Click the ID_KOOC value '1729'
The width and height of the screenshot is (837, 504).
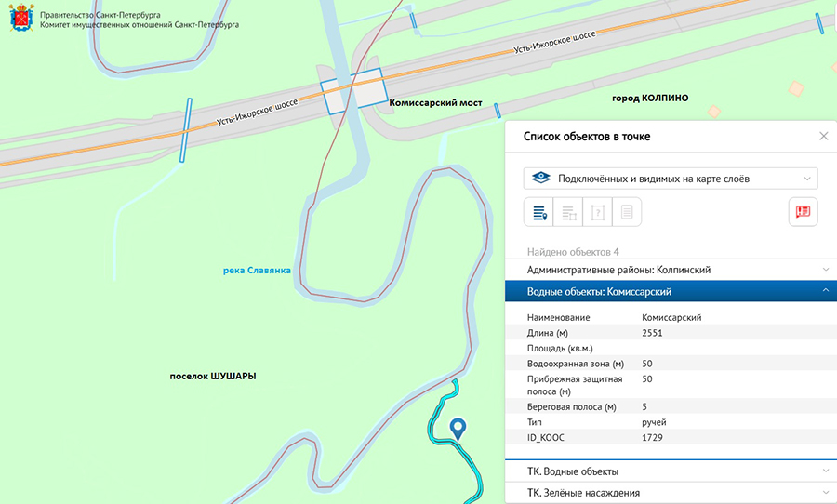652,437
